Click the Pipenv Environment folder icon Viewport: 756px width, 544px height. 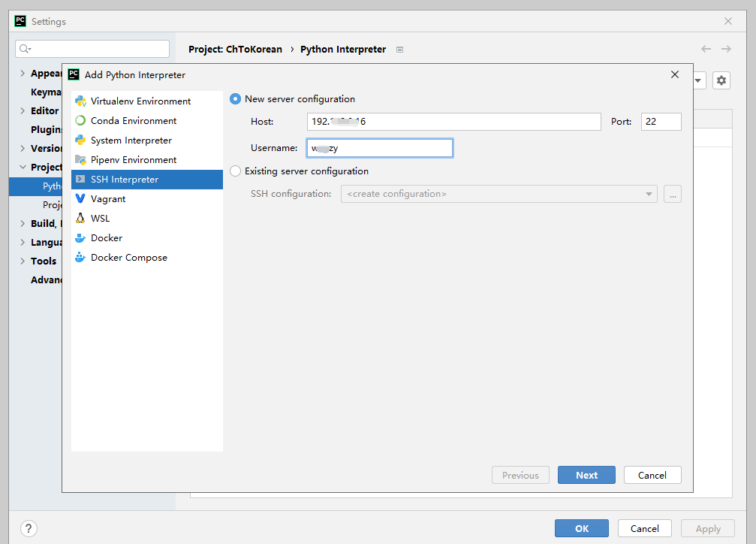pos(80,160)
